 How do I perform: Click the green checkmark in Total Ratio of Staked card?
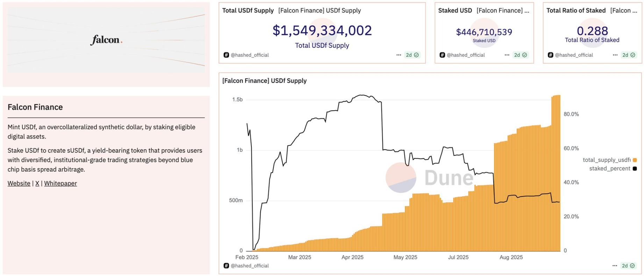(x=633, y=55)
